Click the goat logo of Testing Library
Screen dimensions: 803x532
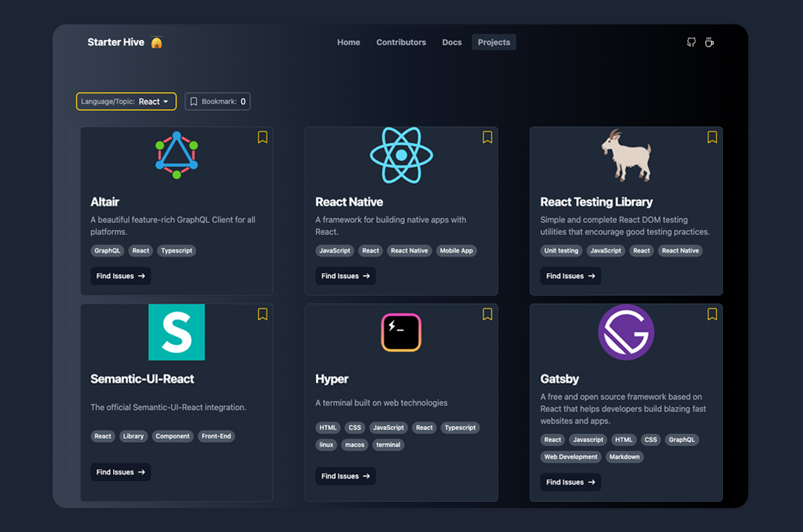(626, 155)
